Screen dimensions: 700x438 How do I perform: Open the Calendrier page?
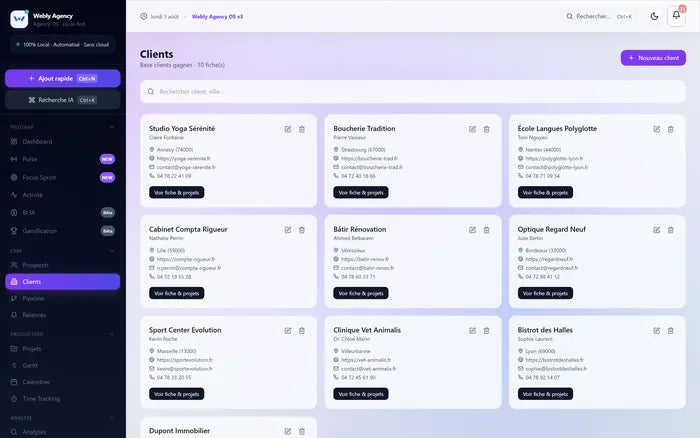tap(62, 382)
